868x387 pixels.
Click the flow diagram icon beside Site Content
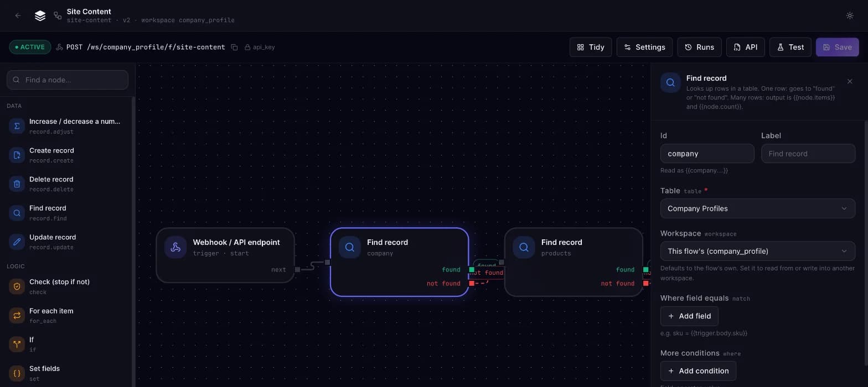(58, 15)
